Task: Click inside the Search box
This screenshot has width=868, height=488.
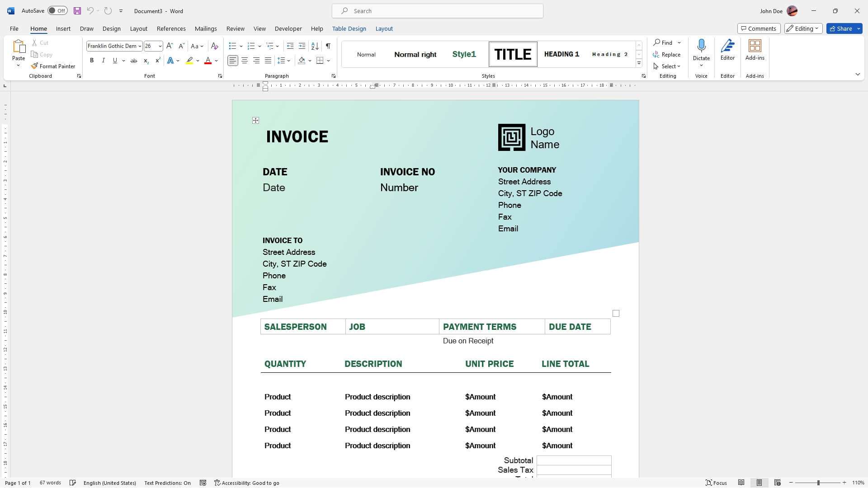Action: (437, 10)
